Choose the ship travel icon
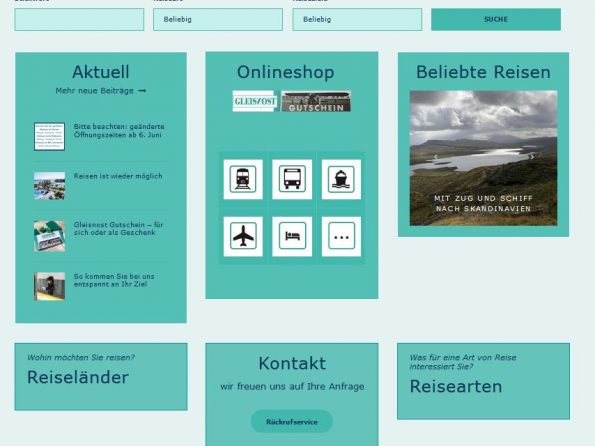595x446 pixels. pos(341,179)
